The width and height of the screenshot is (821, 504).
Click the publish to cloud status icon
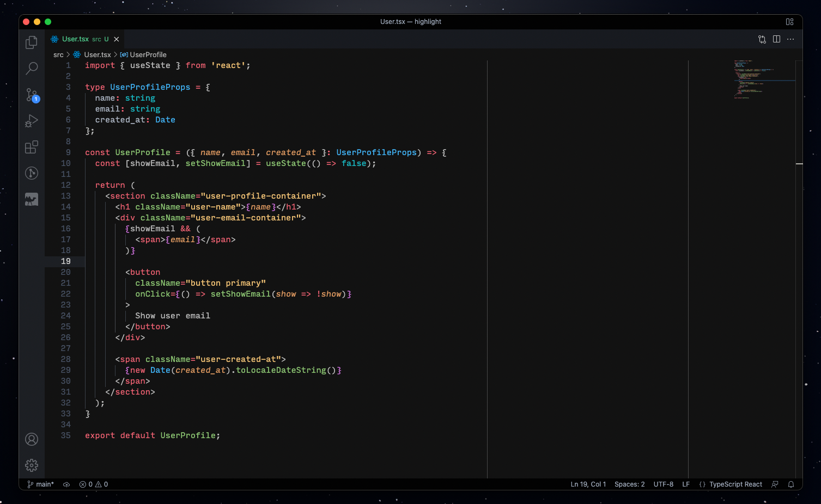point(66,484)
